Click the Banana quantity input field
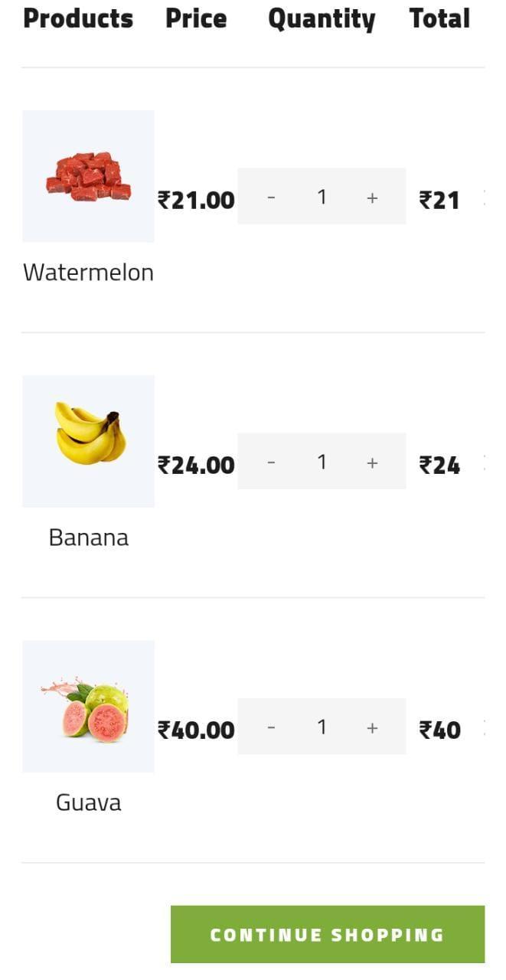This screenshot has height=980, width=506. (322, 462)
